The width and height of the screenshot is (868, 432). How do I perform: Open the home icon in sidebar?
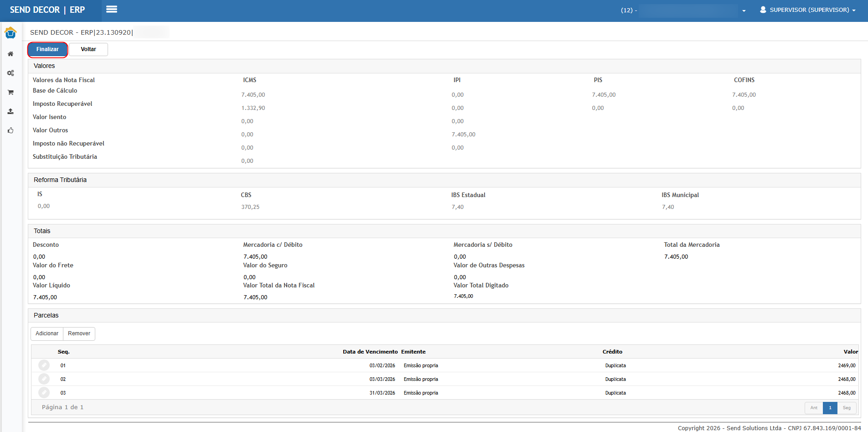click(x=10, y=54)
